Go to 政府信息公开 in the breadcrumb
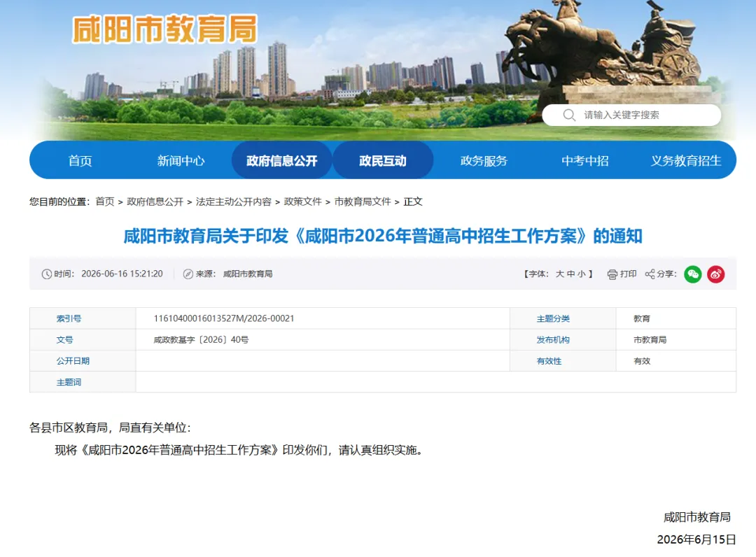The image size is (756, 557). coord(155,202)
